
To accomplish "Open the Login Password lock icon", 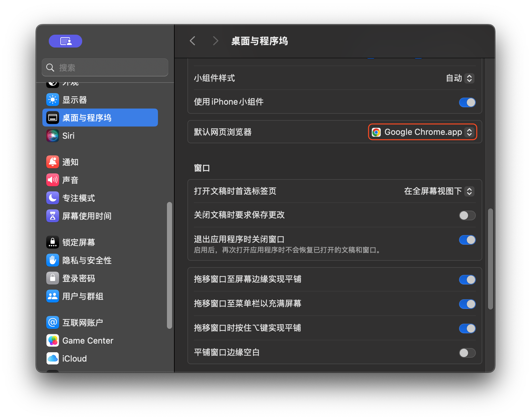I will point(53,278).
